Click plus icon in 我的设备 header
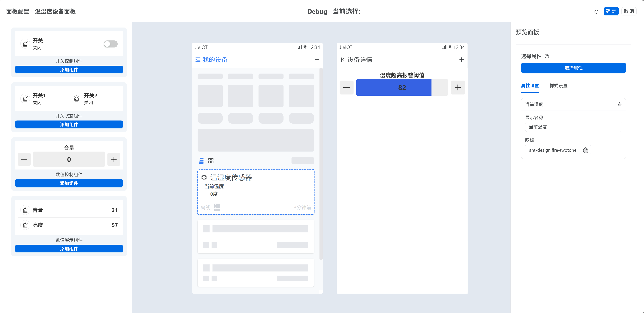The width and height of the screenshot is (644, 313). [x=316, y=60]
